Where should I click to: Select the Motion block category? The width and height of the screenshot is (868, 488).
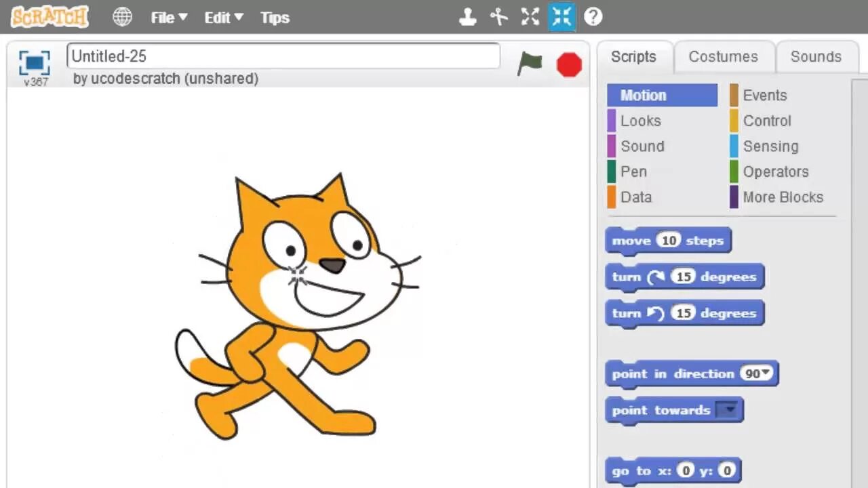(662, 96)
